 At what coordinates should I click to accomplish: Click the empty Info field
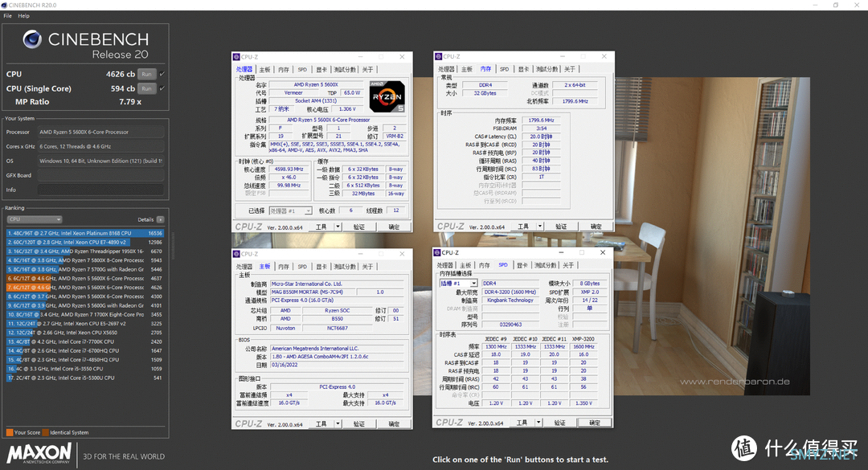coord(100,190)
